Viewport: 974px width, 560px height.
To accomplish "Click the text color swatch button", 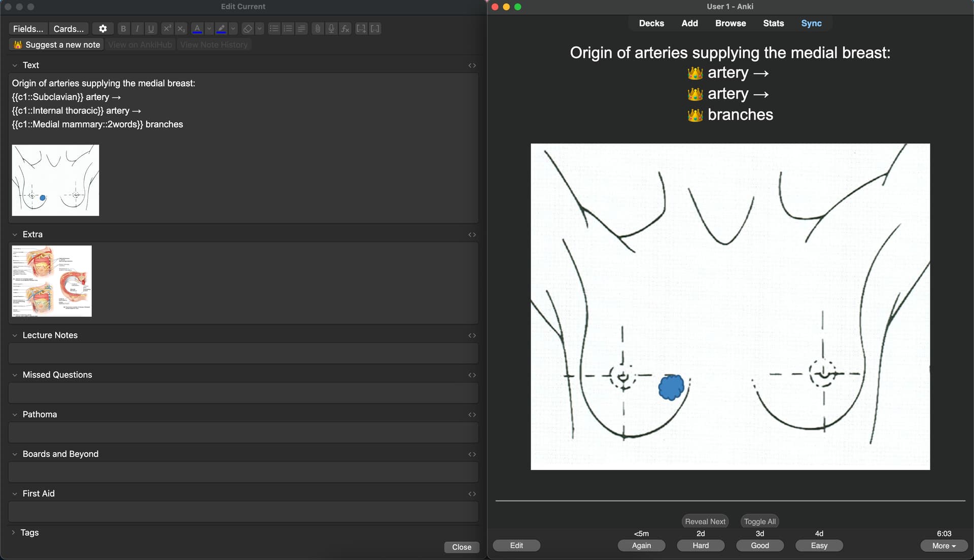I will (x=197, y=29).
